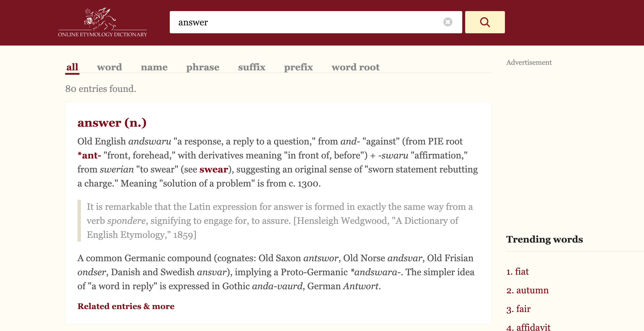Open trending word "affidavit"
The width and height of the screenshot is (644, 331).
(x=533, y=327)
